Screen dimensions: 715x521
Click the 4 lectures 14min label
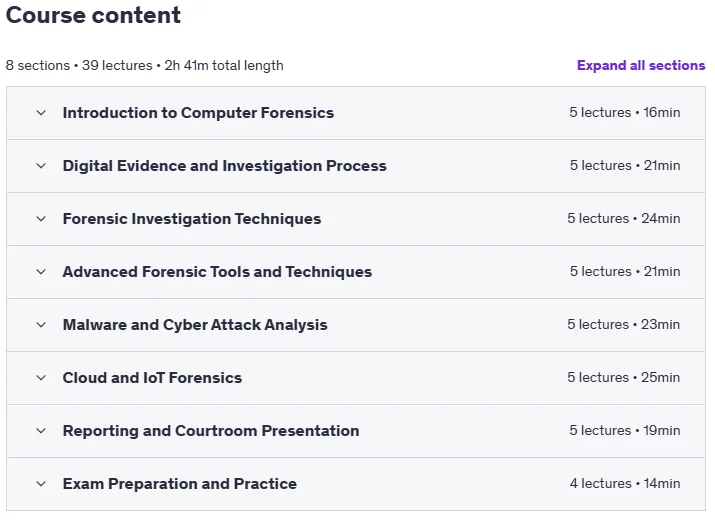(625, 484)
